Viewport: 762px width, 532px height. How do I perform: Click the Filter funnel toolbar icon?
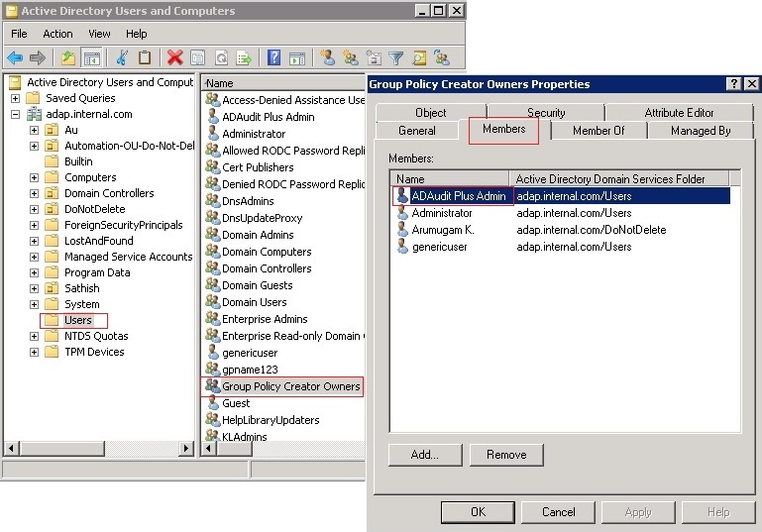coord(396,58)
